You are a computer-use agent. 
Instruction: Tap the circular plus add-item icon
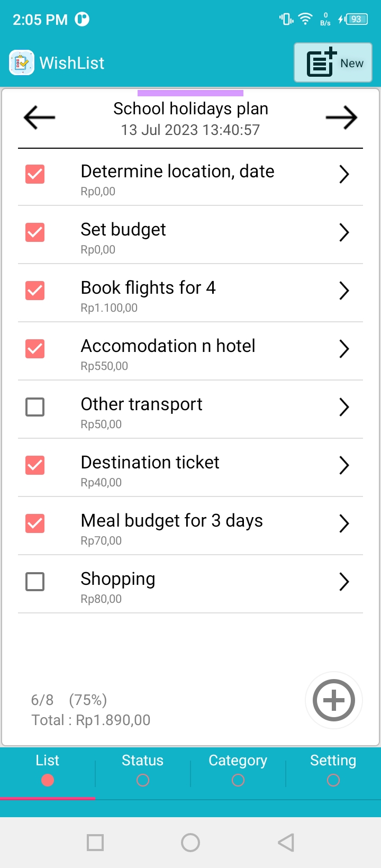click(x=334, y=700)
